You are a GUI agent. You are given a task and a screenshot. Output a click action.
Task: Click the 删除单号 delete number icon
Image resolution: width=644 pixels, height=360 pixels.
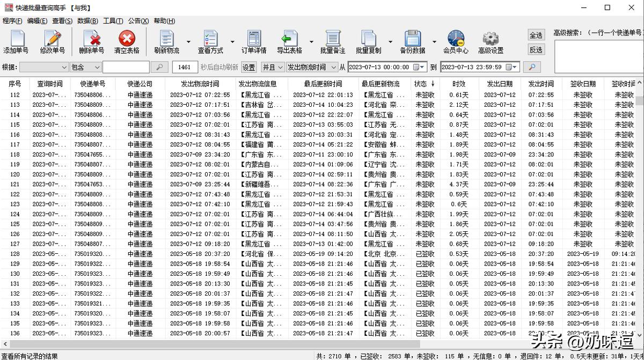tap(92, 39)
